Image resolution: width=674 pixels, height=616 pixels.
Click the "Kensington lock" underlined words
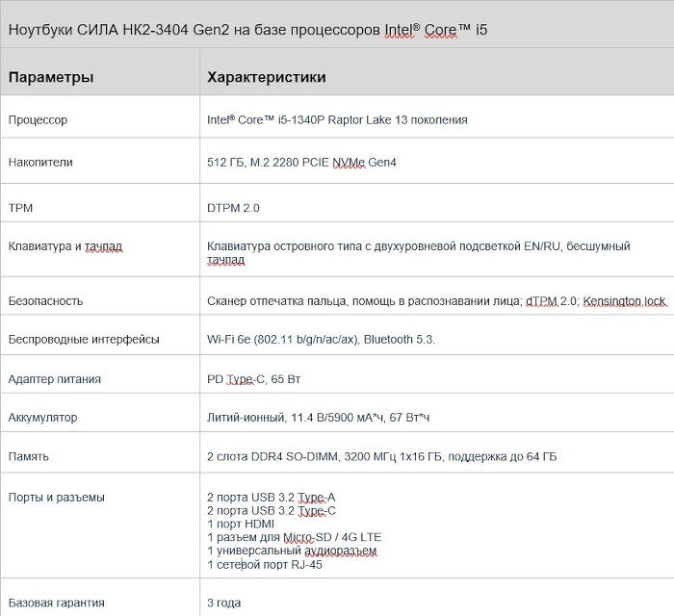click(x=625, y=301)
